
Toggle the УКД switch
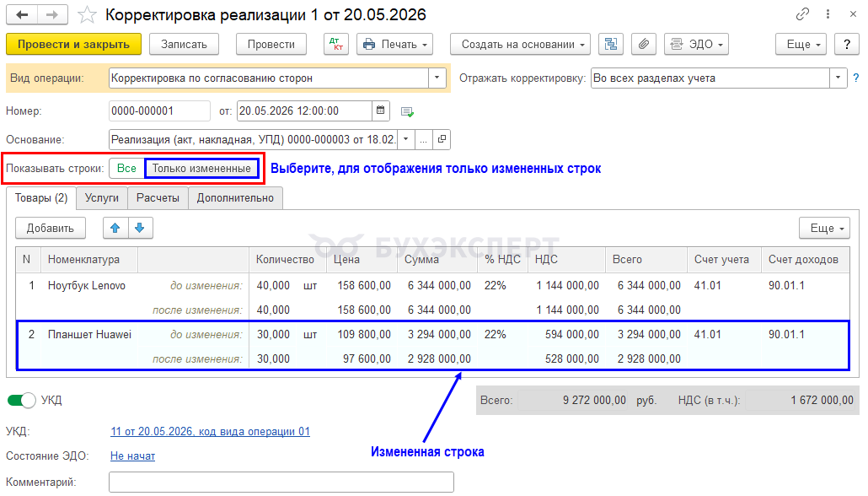22,400
